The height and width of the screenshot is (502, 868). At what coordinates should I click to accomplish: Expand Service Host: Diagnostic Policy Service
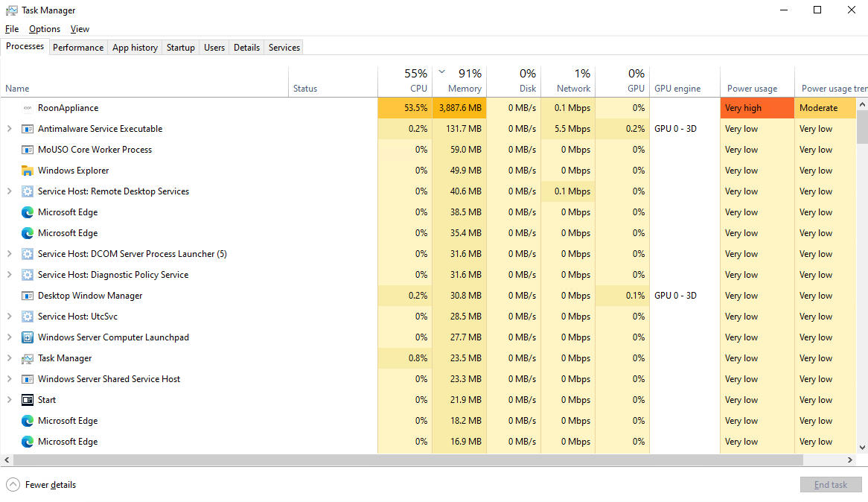click(x=9, y=275)
